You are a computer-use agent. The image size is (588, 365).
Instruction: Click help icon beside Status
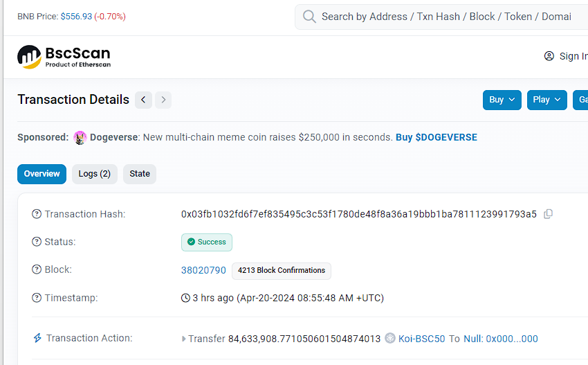pyautogui.click(x=37, y=242)
